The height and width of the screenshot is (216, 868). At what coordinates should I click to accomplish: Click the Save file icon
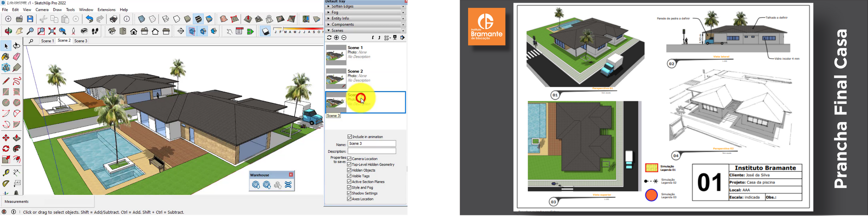point(30,19)
